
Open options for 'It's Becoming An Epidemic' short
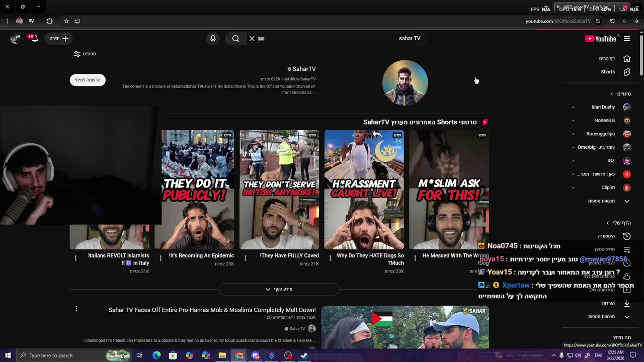coord(160,258)
